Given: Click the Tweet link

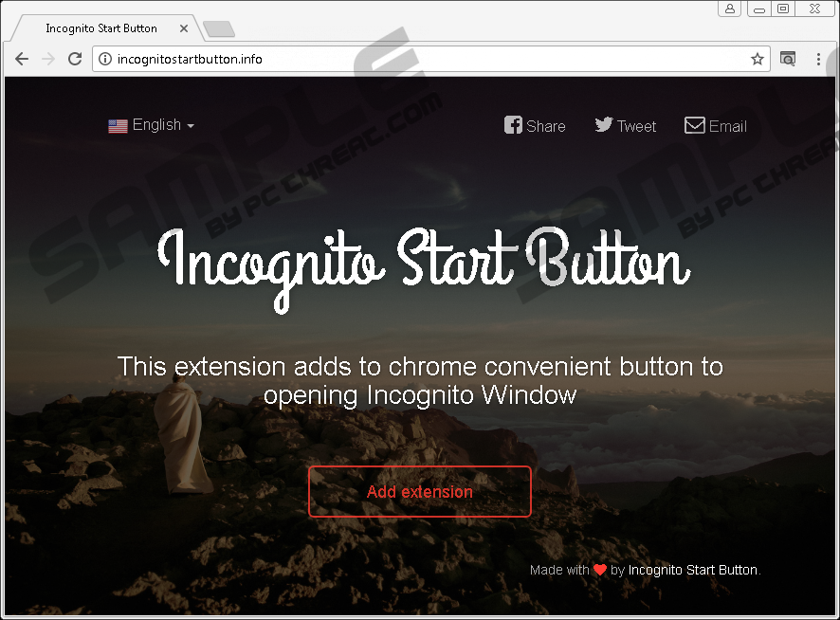Looking at the screenshot, I should [x=626, y=125].
